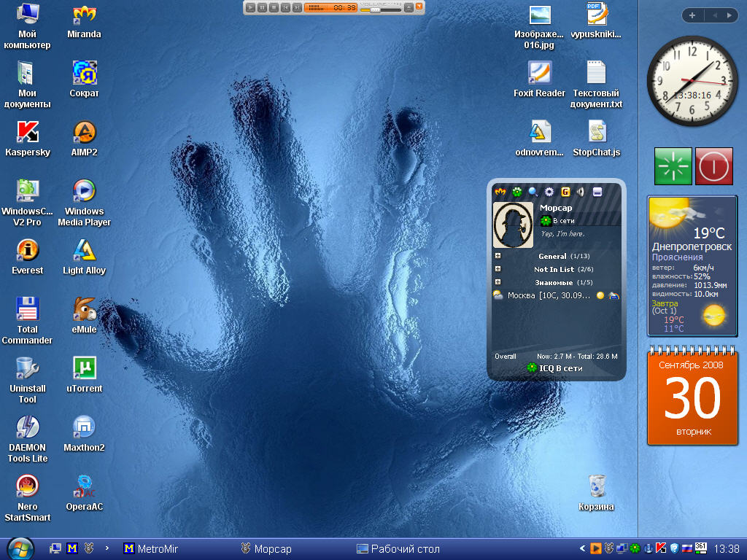The image size is (747, 560).
Task: Launch Total Commander shortcut
Action: [27, 322]
